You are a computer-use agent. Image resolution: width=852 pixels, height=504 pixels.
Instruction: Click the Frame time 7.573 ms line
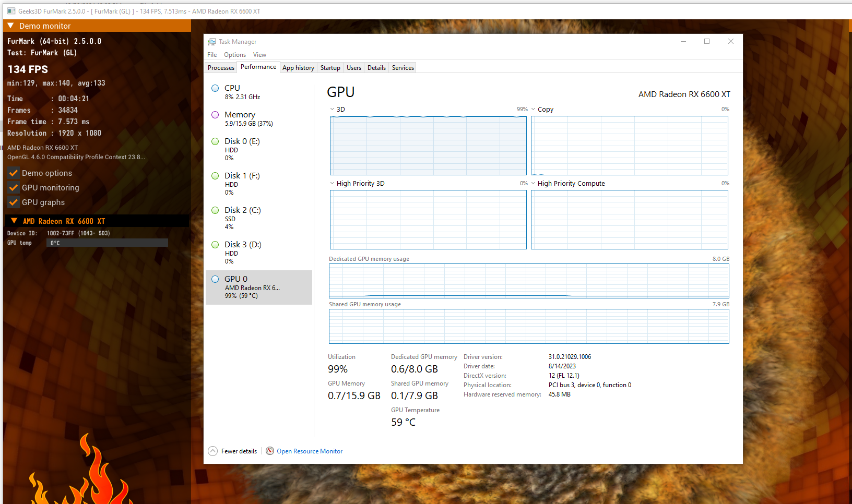coord(48,122)
